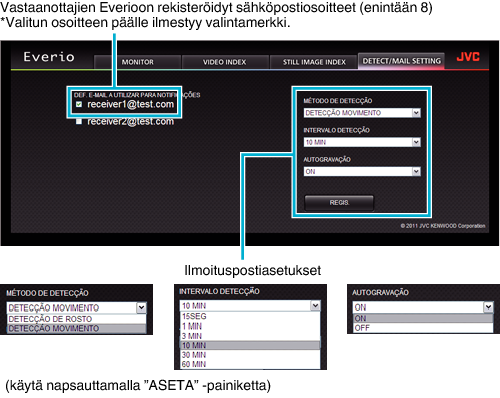Toggle the receiver1@test.com checkbox

(x=79, y=104)
